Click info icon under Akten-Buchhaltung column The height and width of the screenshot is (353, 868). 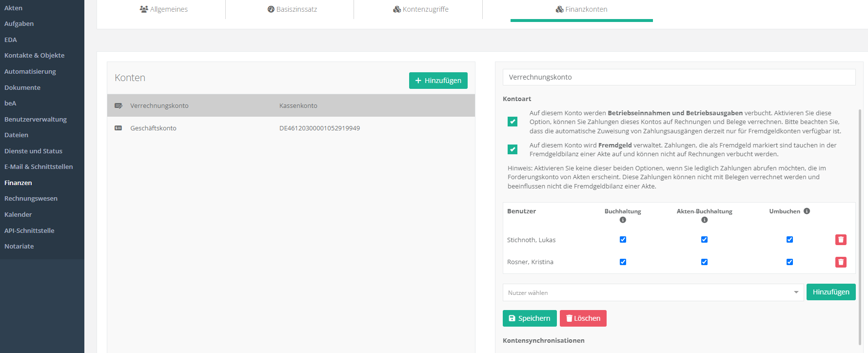click(x=704, y=220)
